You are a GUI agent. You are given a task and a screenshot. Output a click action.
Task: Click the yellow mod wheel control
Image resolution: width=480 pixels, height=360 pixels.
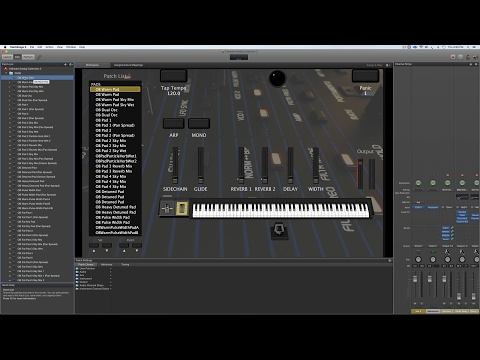(182, 209)
